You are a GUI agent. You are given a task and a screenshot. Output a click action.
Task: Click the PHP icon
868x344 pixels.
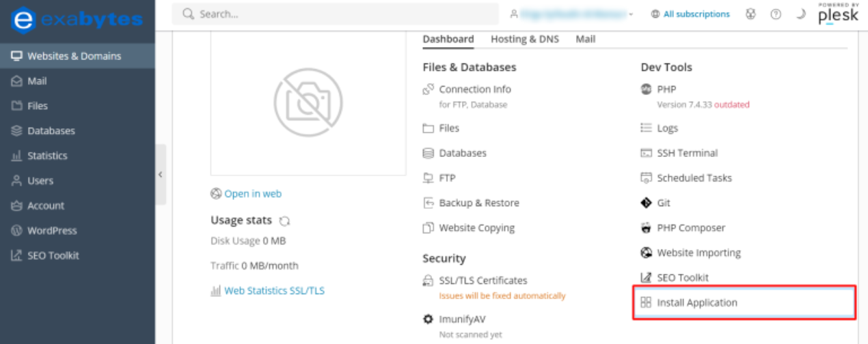tap(646, 89)
